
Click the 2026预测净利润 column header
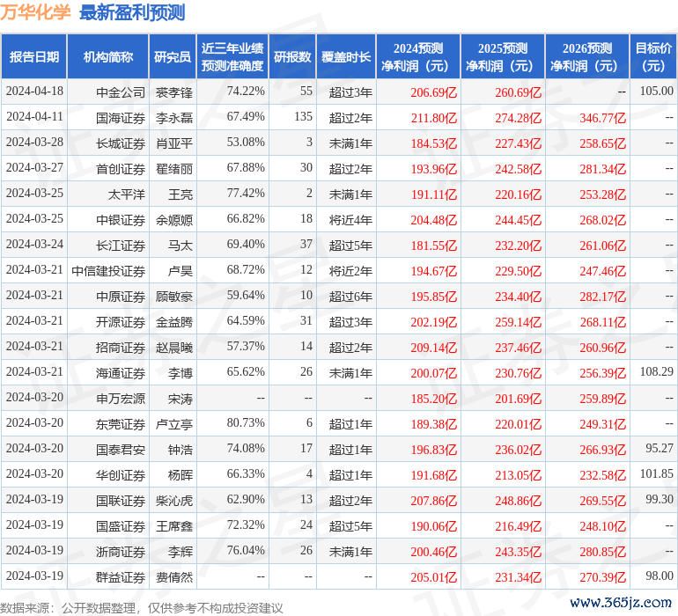click(587, 57)
